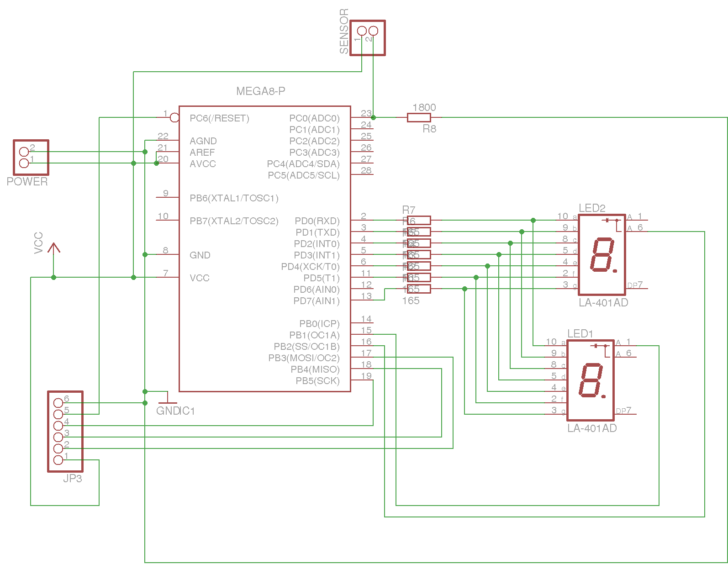Click the PB6(XTAL1/TOSC1) pin name
This screenshot has height=564, width=728.
pyautogui.click(x=234, y=198)
